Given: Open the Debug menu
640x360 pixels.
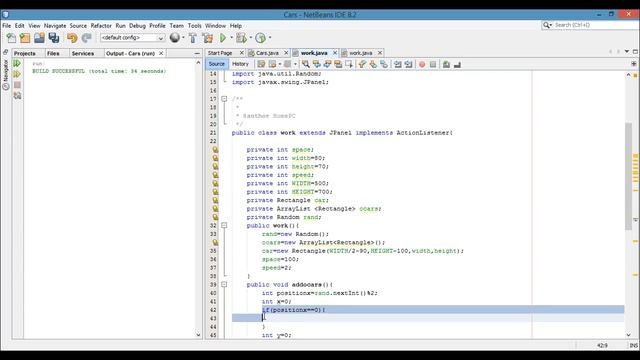Looking at the screenshot, I should pyautogui.click(x=137, y=26).
